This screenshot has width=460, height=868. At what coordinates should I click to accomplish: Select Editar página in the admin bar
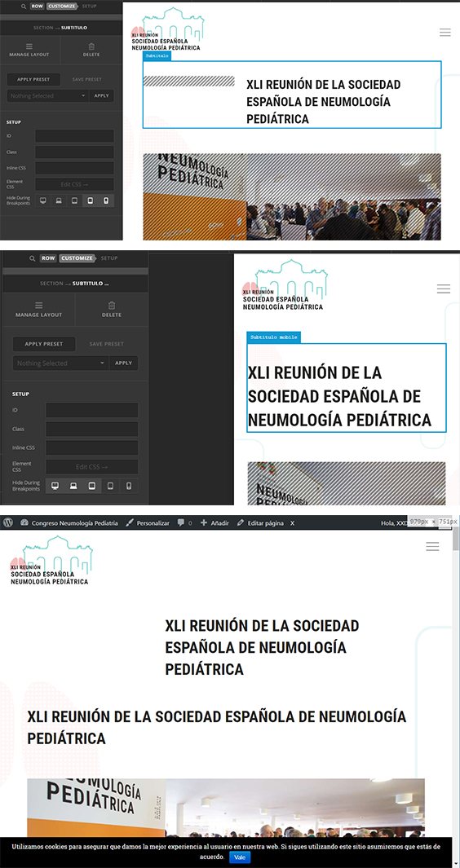[x=260, y=522]
